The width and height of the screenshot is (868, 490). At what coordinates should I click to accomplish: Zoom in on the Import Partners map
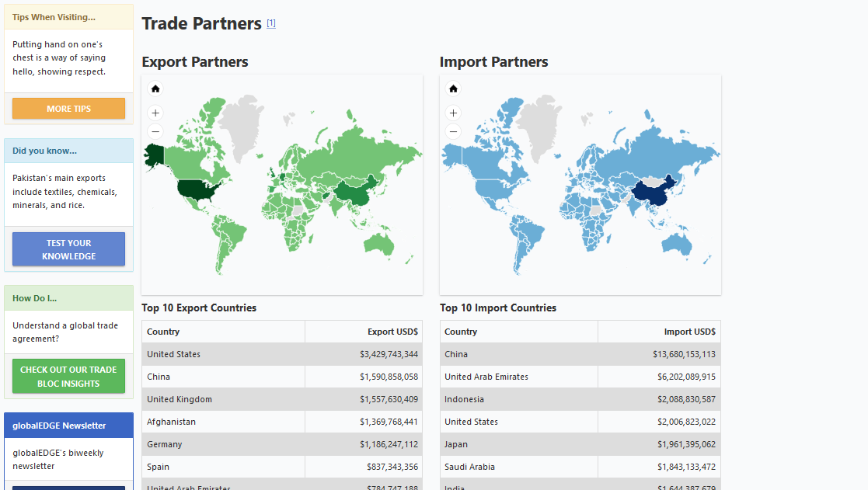pos(453,113)
